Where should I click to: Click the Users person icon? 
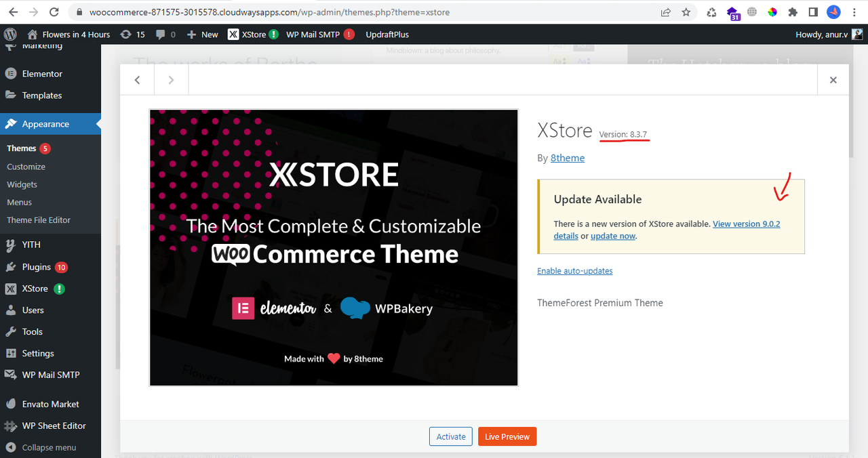click(11, 310)
